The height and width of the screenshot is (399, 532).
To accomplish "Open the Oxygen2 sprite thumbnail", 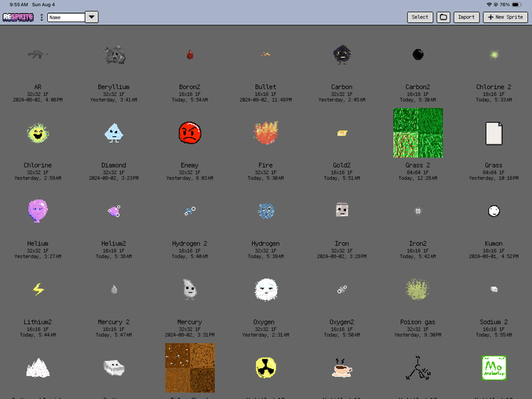I will point(342,290).
